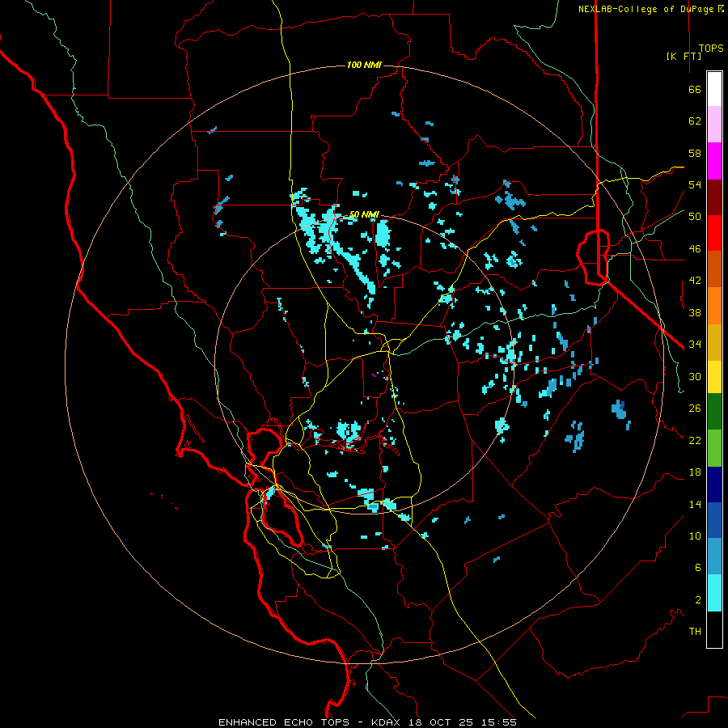This screenshot has width=728, height=728.
Task: Click the TOPS legend heading
Action: (x=711, y=49)
